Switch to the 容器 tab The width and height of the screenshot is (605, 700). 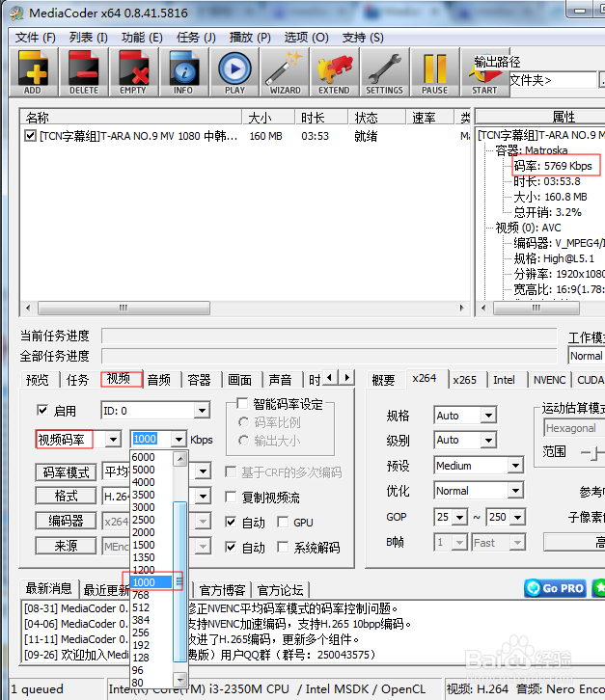[200, 380]
